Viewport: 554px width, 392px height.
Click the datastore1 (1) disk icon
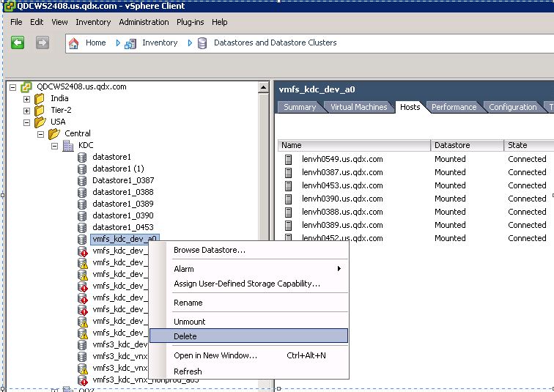point(82,169)
